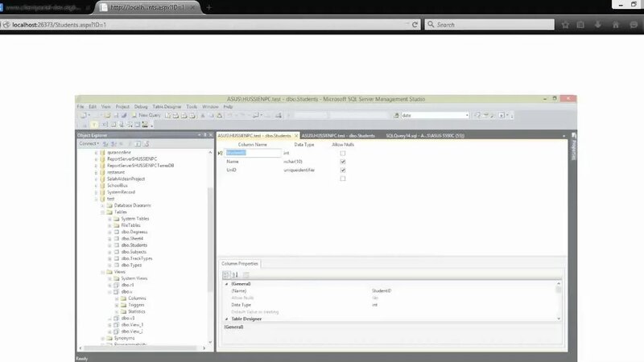Screen dimensions: 644x362
Task: Click the New Query toolbar button
Action: coord(147,115)
